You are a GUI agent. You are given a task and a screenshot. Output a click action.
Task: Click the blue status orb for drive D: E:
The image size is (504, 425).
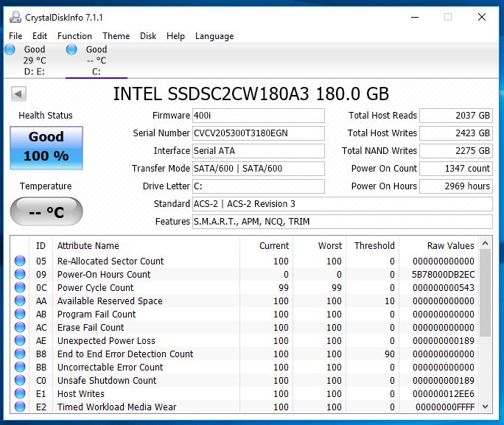tap(10, 49)
